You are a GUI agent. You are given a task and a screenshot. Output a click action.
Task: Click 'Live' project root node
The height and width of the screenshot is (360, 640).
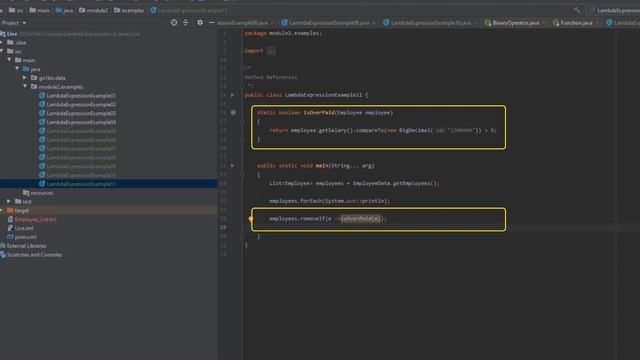pos(12,34)
